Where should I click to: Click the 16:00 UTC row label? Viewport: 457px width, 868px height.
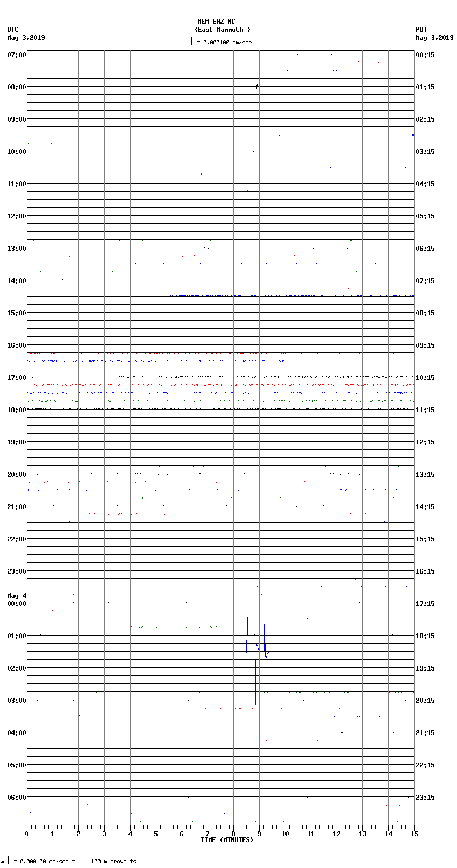[x=17, y=345]
